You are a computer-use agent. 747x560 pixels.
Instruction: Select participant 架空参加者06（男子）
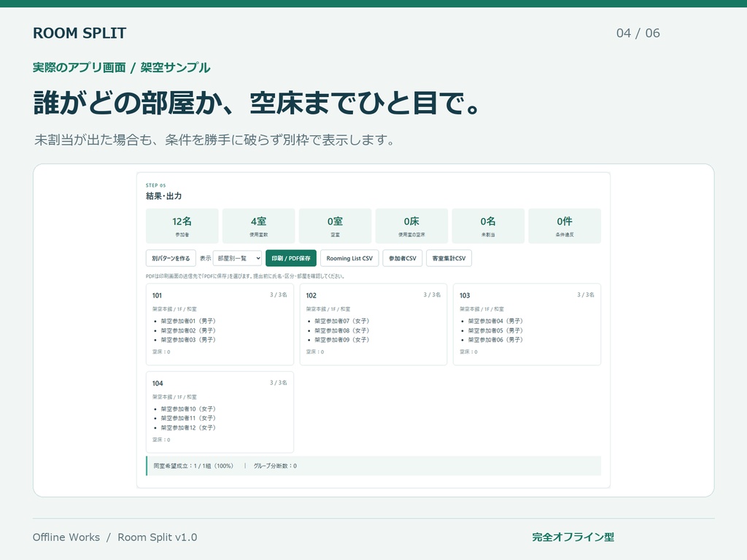(x=495, y=340)
